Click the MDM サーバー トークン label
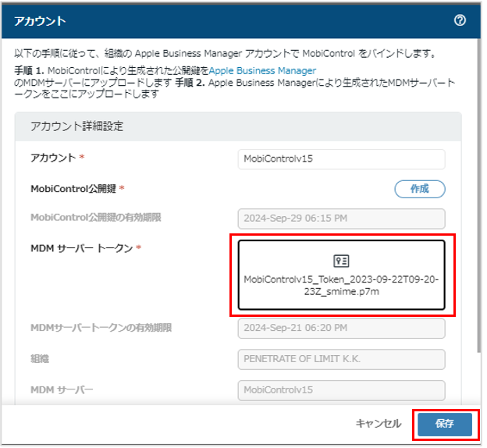 click(82, 248)
